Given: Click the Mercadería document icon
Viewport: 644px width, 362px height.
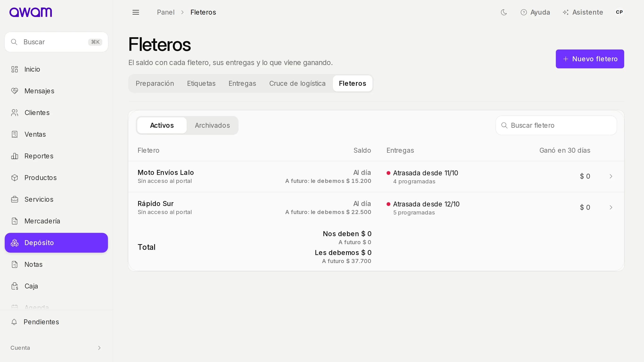Looking at the screenshot, I should pyautogui.click(x=15, y=221).
